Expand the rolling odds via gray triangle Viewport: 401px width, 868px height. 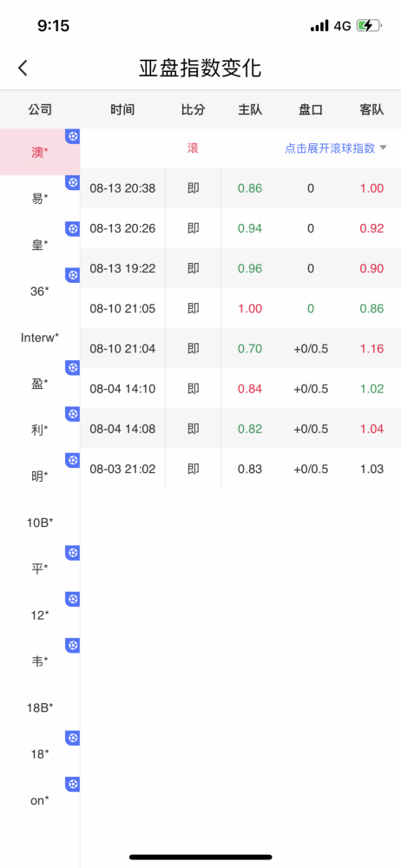[x=383, y=148]
